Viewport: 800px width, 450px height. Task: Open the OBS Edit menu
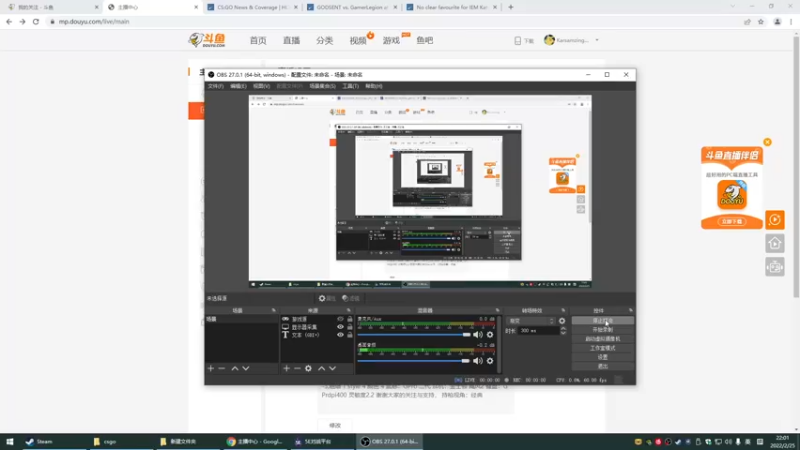coord(238,86)
